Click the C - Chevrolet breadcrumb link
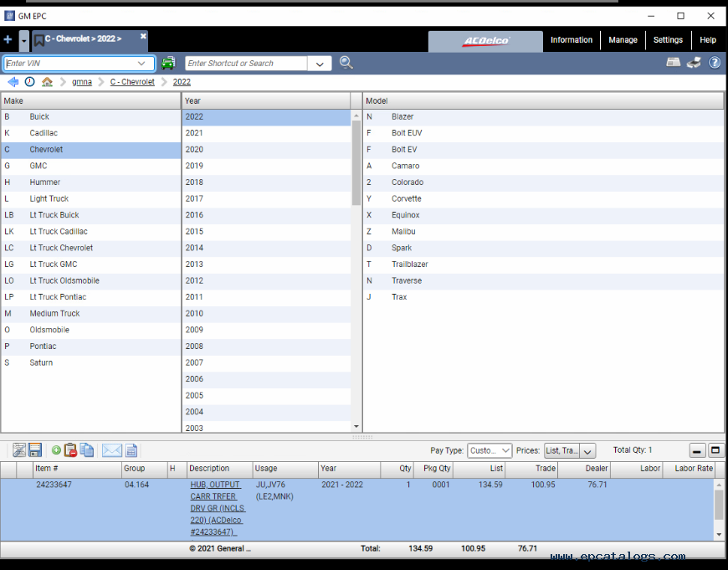The height and width of the screenshot is (570, 728). click(132, 82)
